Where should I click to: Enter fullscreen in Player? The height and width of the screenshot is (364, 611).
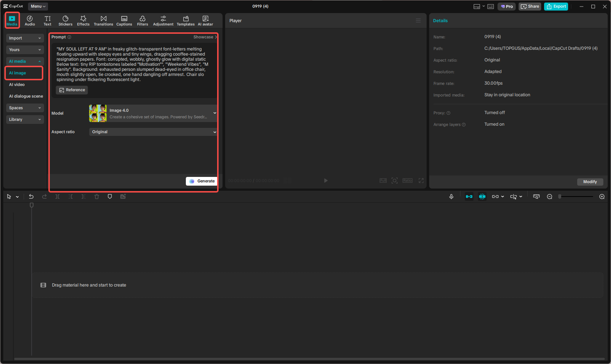pyautogui.click(x=421, y=181)
